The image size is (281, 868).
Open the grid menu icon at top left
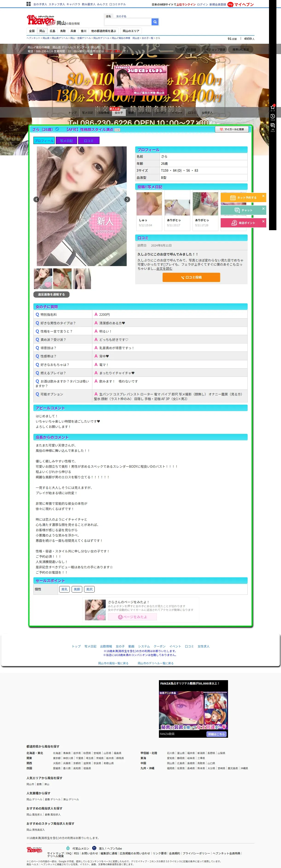(29, 4)
